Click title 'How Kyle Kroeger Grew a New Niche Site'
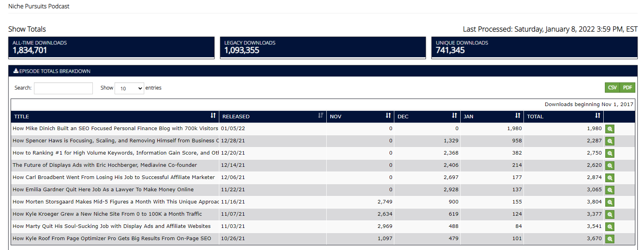Screen dimensions: 644x250 [107, 214]
